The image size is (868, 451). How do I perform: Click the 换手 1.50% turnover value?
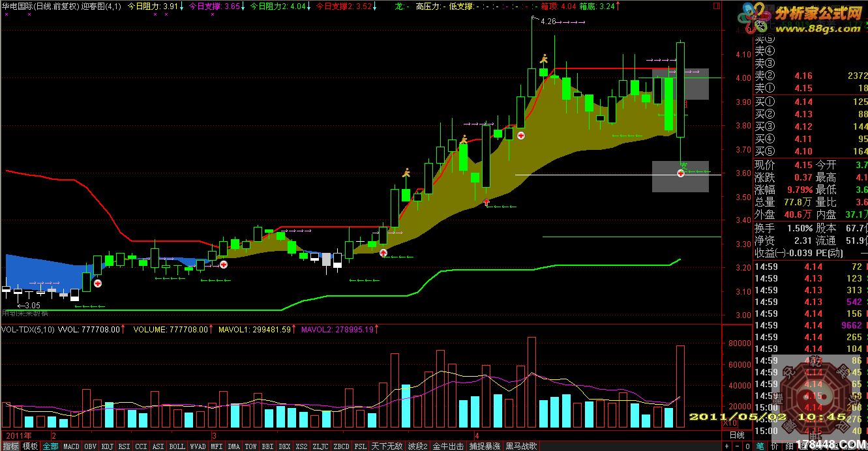pyautogui.click(x=799, y=228)
